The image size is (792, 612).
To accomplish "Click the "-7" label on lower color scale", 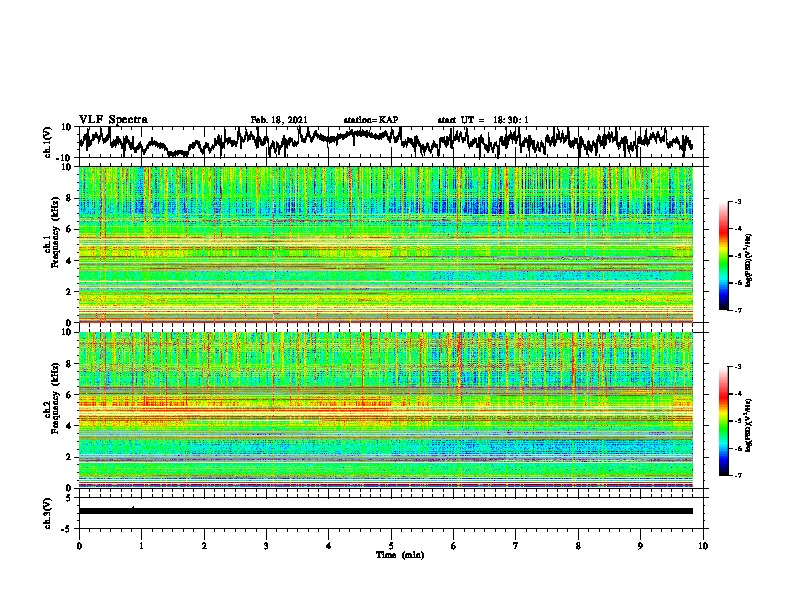I will pos(738,475).
